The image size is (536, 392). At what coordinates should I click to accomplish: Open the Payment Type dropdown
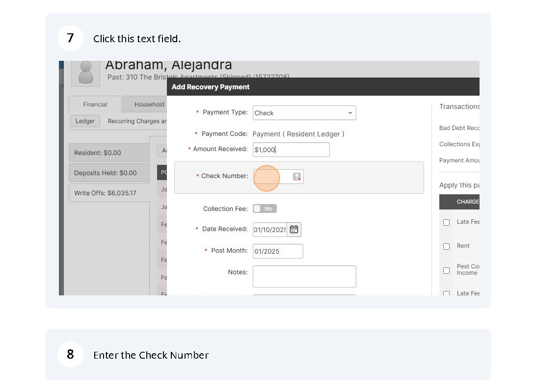[x=304, y=113]
